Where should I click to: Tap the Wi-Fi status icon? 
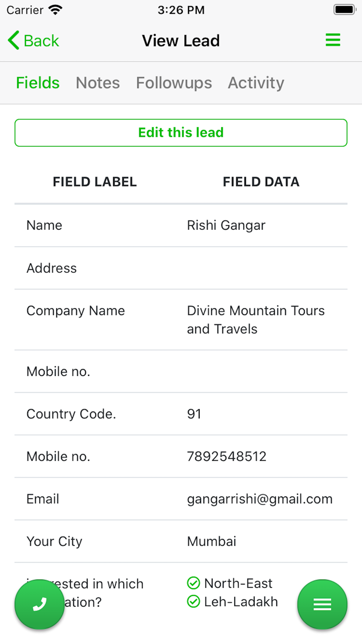(x=55, y=10)
